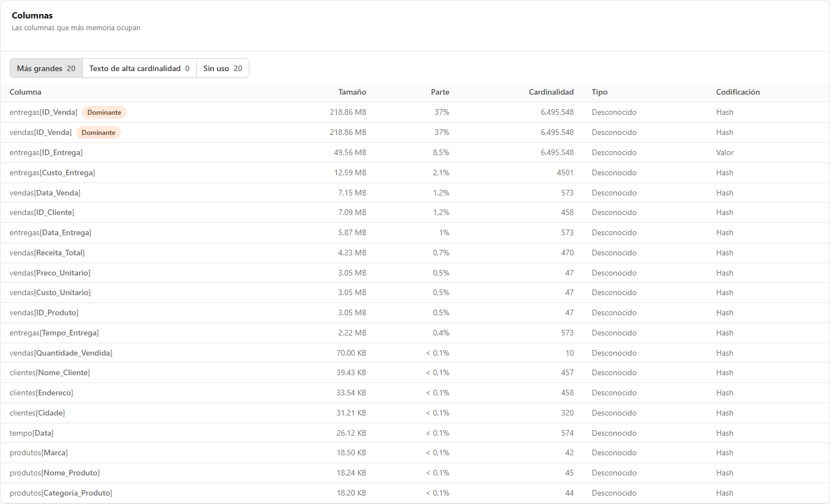Click the produtos[Categoria_Produto] entry

coord(61,493)
